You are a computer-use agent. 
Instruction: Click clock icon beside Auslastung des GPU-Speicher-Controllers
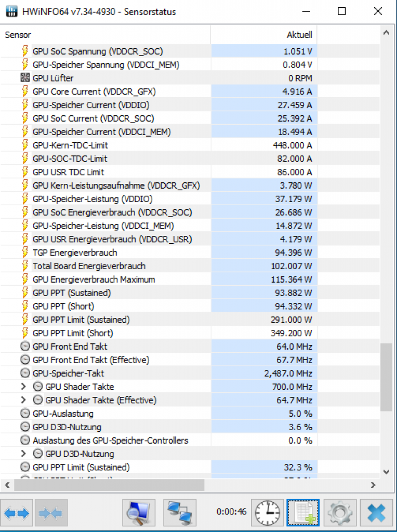pyautogui.click(x=25, y=441)
